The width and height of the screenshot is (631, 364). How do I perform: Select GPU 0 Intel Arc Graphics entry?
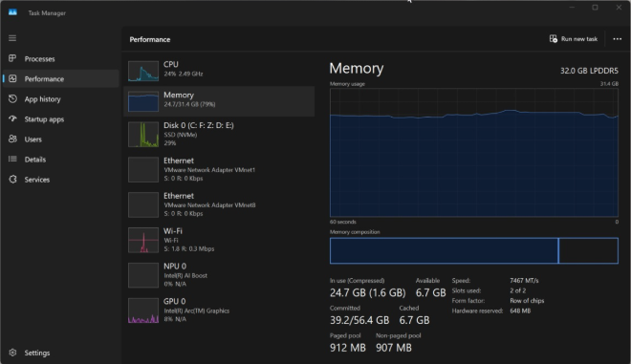pyautogui.click(x=219, y=310)
